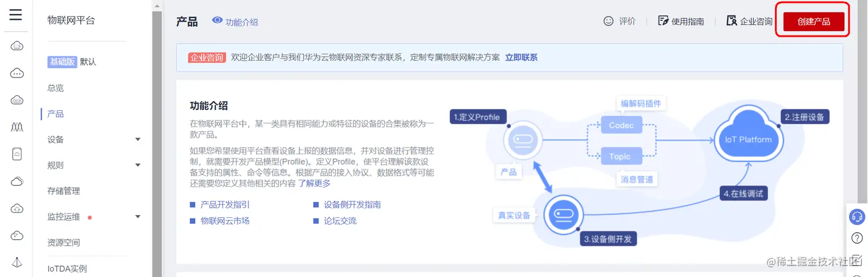Click the 创建产品 red button

coord(814,22)
